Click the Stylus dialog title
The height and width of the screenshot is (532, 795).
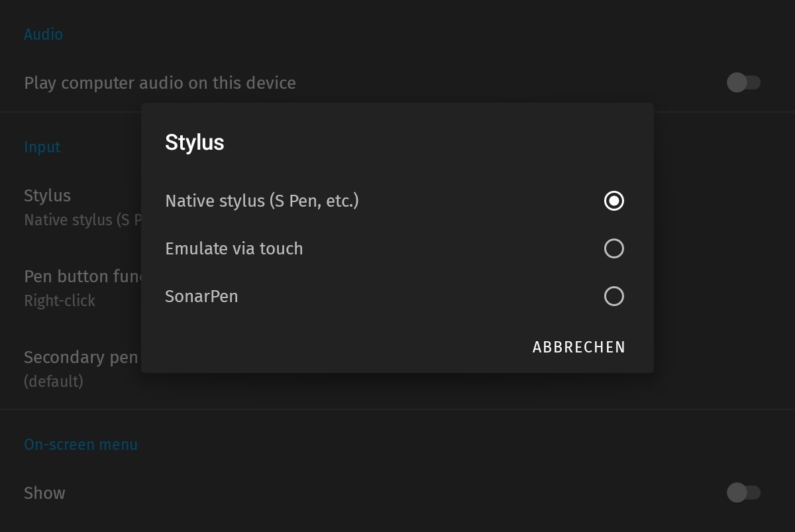194,142
